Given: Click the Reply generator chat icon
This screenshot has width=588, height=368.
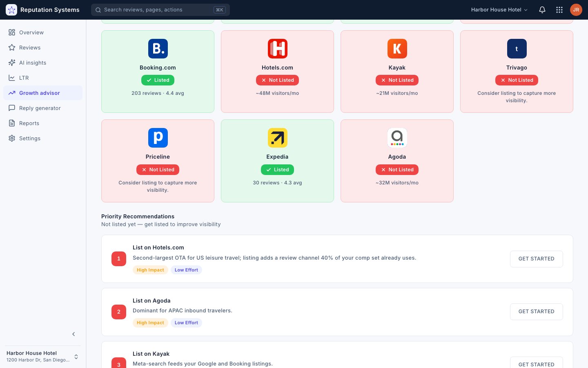Looking at the screenshot, I should 12,108.
